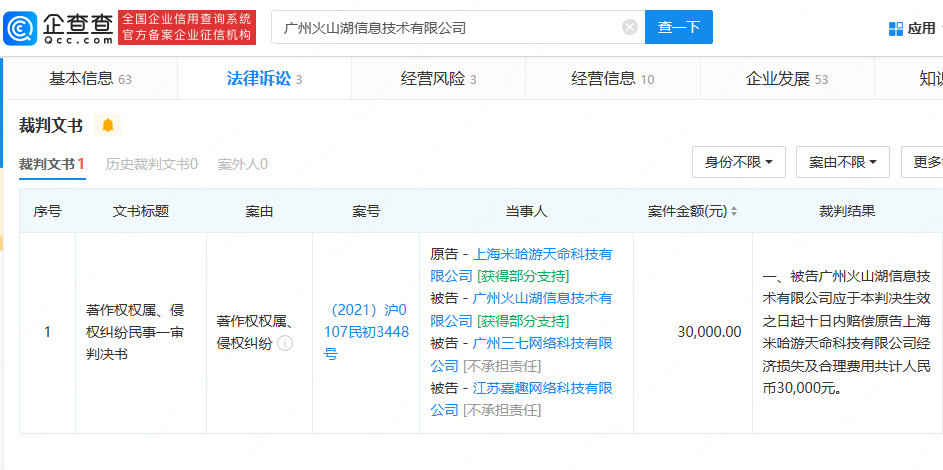This screenshot has height=470, width=943.
Task: Switch to the 经营风险 tab
Action: (x=438, y=79)
